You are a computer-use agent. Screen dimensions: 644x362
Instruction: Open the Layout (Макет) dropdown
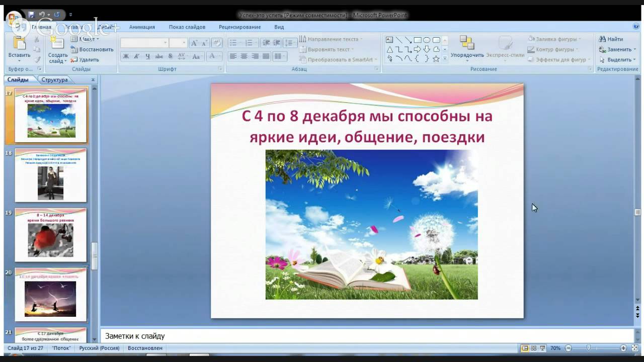(85, 39)
